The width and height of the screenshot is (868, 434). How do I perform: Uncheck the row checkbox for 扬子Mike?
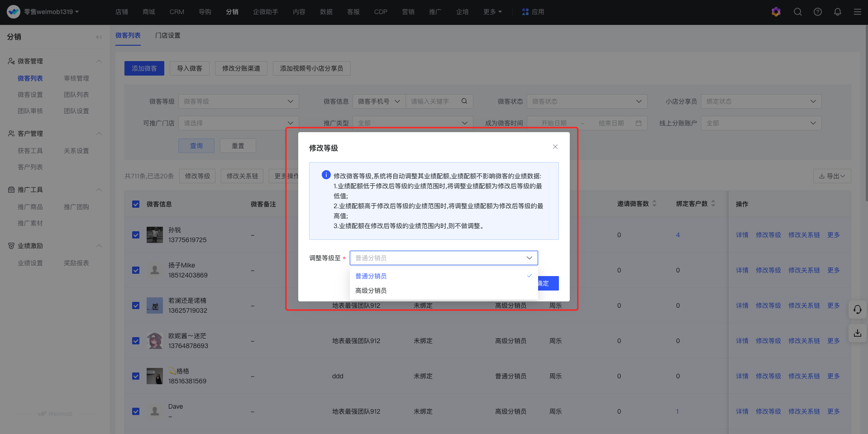136,270
